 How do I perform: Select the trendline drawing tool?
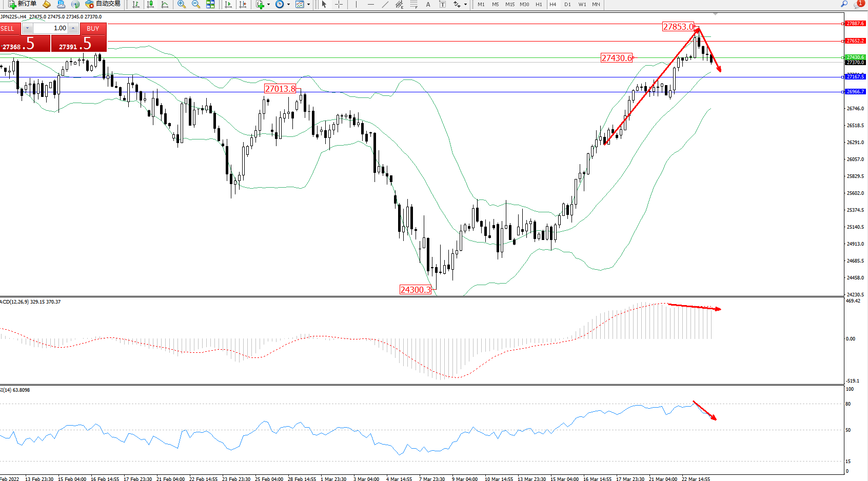click(385, 4)
